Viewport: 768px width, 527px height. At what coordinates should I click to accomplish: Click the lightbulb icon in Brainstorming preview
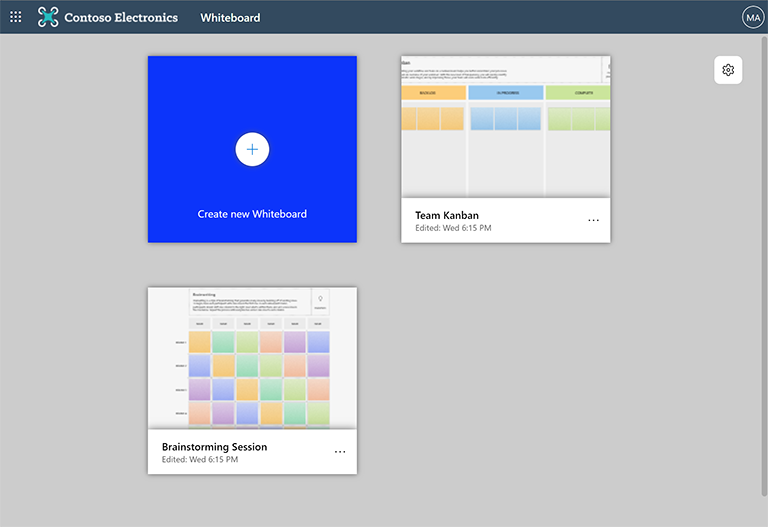(320, 298)
